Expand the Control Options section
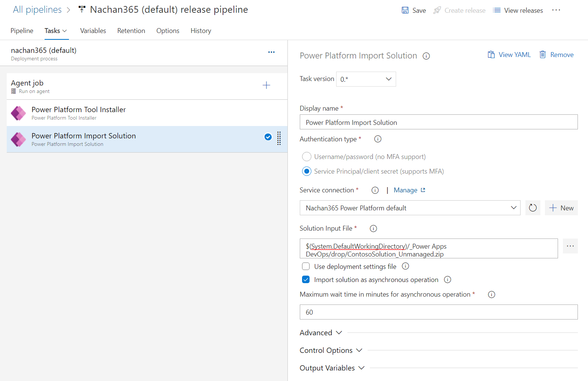The width and height of the screenshot is (588, 381). click(x=331, y=350)
